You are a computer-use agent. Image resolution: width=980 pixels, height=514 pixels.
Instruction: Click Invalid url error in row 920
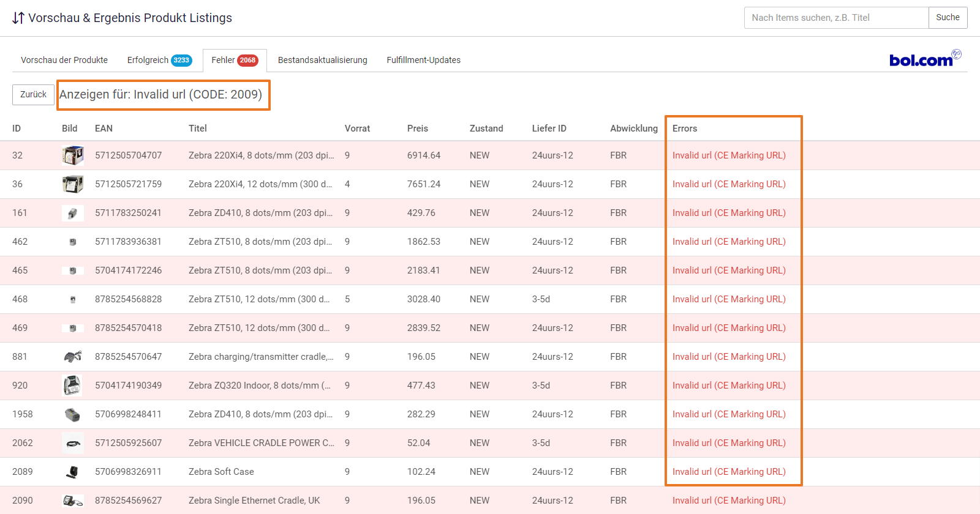(x=729, y=386)
